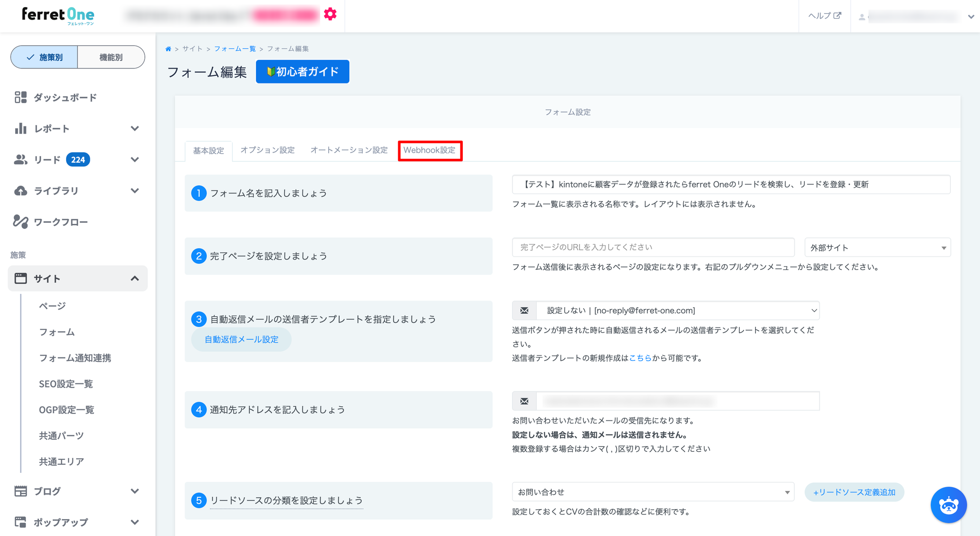The width and height of the screenshot is (980, 536).
Task: Collapse the サイト menu section
Action: pyautogui.click(x=134, y=279)
